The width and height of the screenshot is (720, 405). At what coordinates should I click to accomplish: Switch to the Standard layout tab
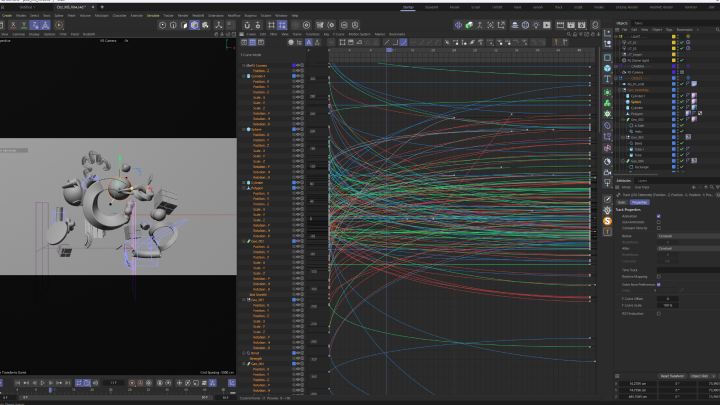[431, 7]
